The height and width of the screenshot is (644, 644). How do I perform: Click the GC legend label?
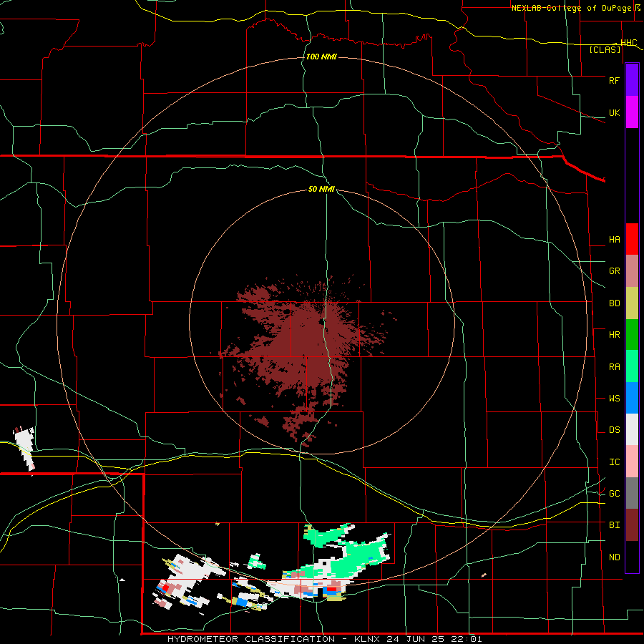point(614,493)
